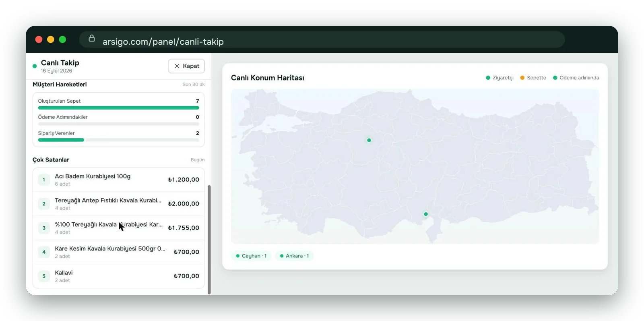Click the Oluşturulan Sepet progress bar
644x321 pixels.
[119, 108]
